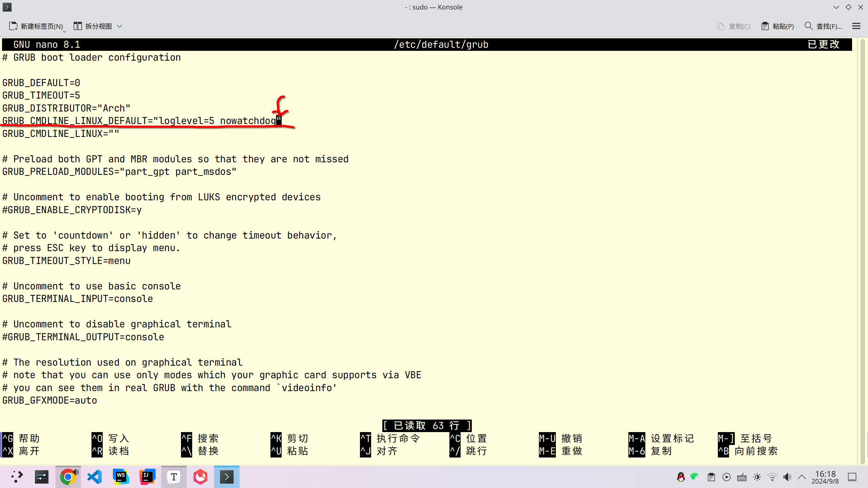Image resolution: width=868 pixels, height=488 pixels.
Task: Place cursor on GRUB_TIMEOUT=5 line
Action: (41, 95)
